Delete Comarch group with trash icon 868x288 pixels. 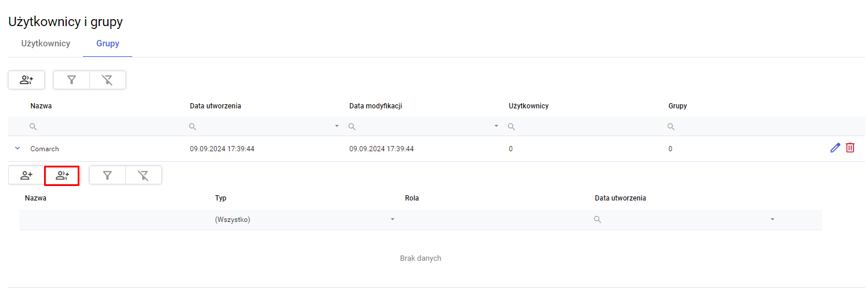[850, 148]
